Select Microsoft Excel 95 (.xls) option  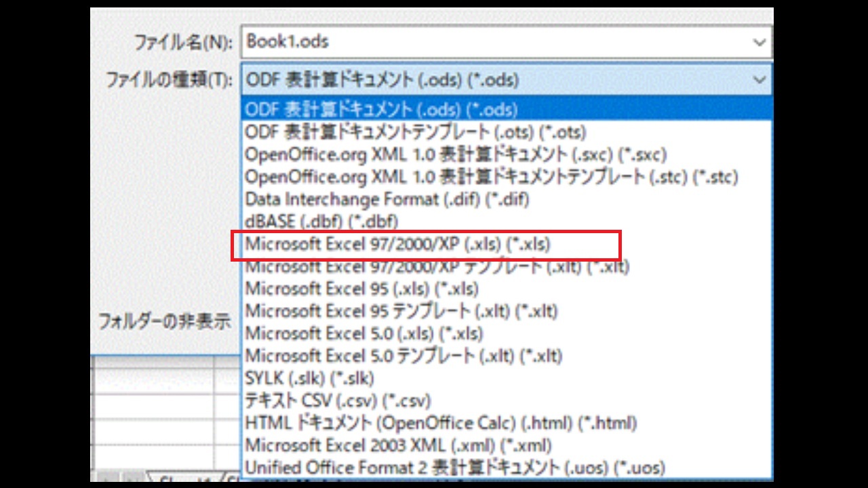(361, 289)
